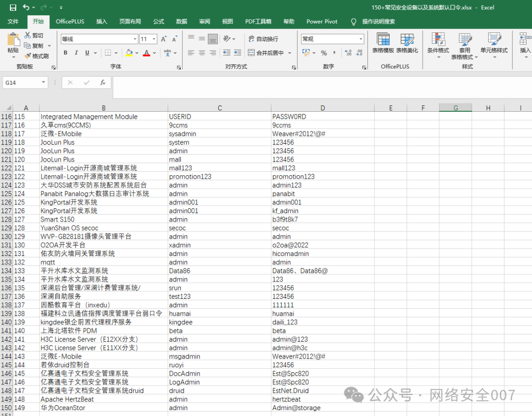Click the Copy icon
Screen dimensions: 532x416
pyautogui.click(x=28, y=45)
